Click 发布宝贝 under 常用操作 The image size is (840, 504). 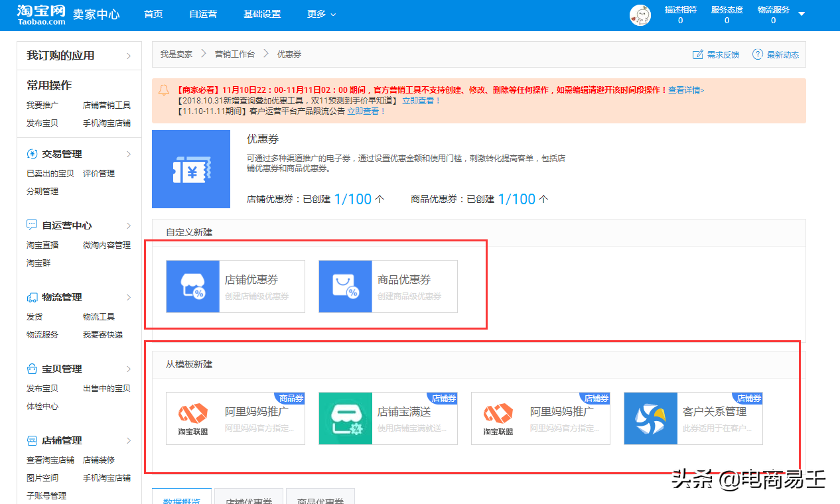coord(42,123)
